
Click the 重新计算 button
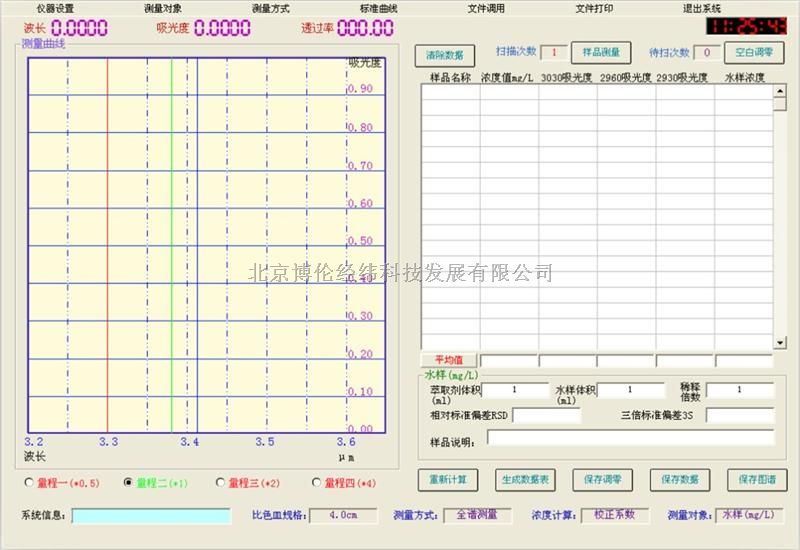[448, 480]
